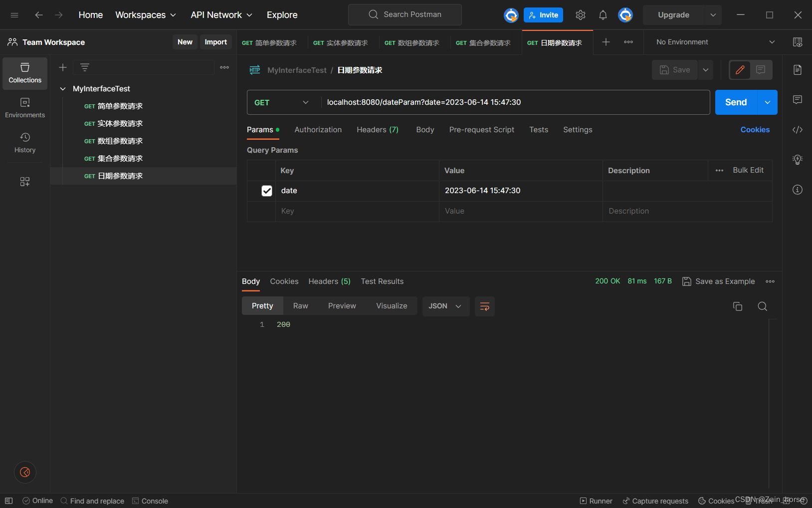Click the Search Postman field
The image size is (812, 508).
tap(405, 15)
